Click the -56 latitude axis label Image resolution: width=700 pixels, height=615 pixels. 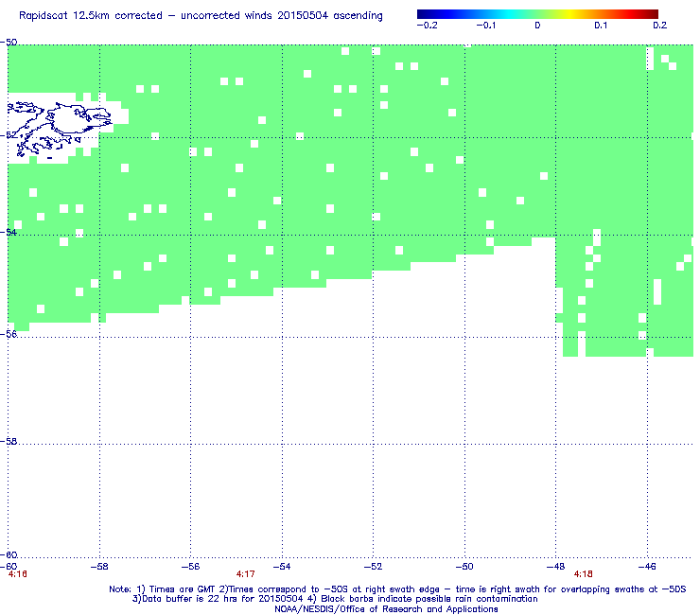click(x=9, y=334)
